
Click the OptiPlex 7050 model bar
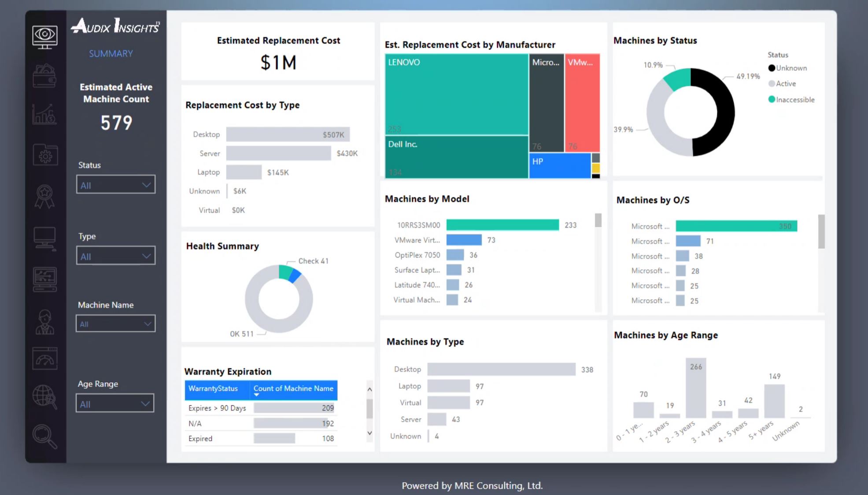pos(455,255)
